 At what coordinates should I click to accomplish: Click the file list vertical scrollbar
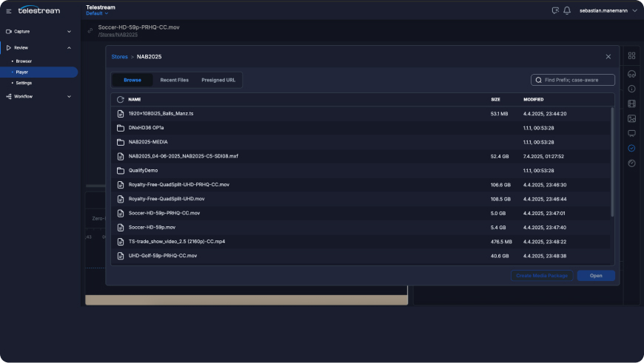click(611, 161)
